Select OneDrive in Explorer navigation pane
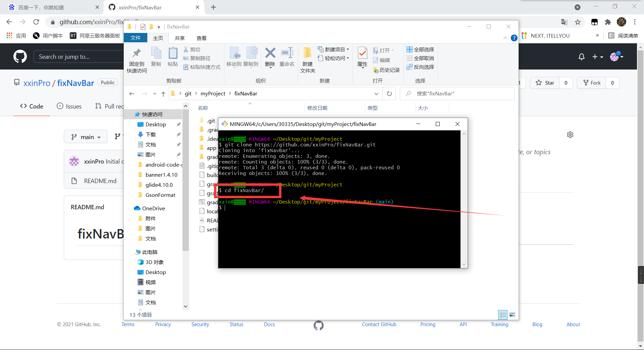Screen dimensions: 644x350 point(153,209)
